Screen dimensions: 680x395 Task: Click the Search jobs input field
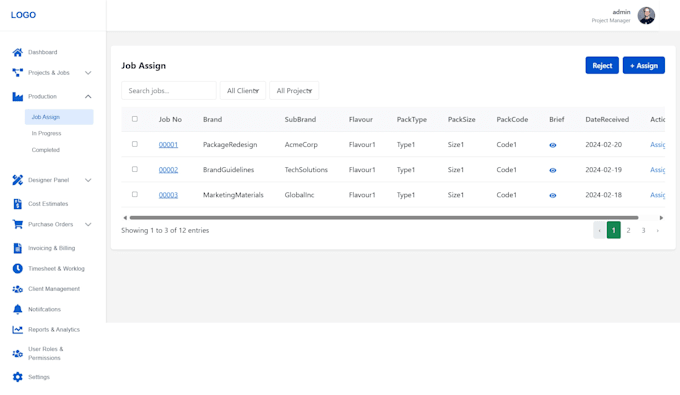169,91
